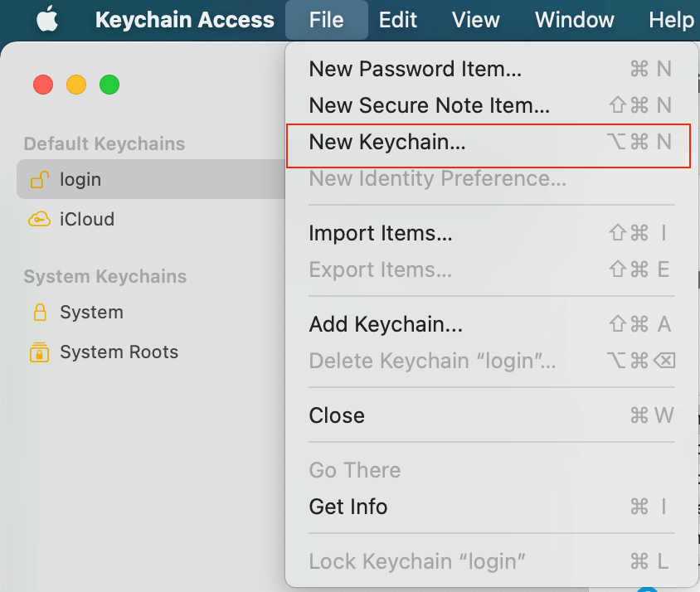Select "New Keychain..." from the File menu
The image size is (700, 592).
pyautogui.click(x=386, y=142)
